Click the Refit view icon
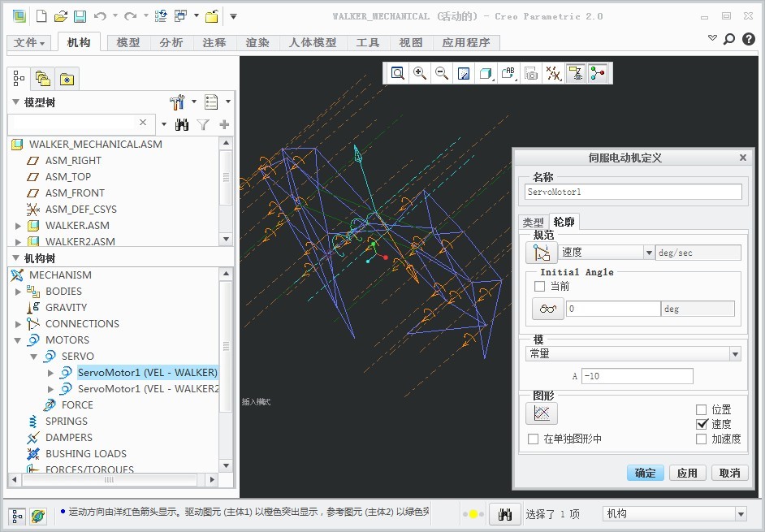The height and width of the screenshot is (532, 765). [398, 73]
